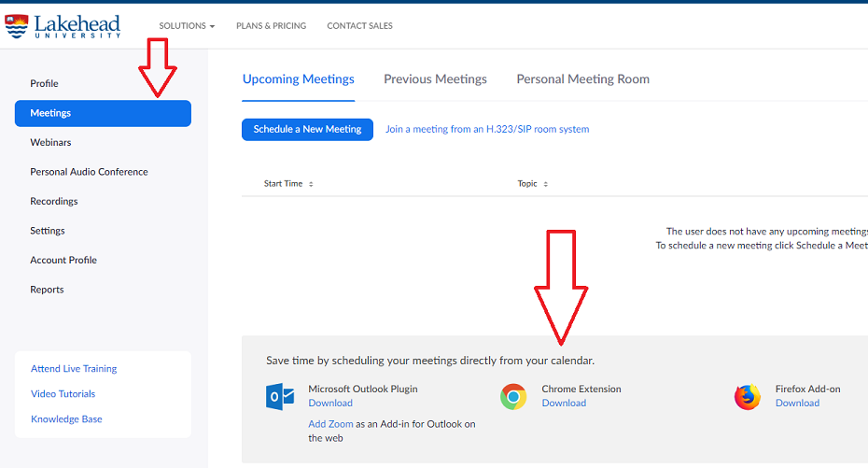Open Recordings in the sidebar
This screenshot has width=868, height=468.
click(x=54, y=201)
